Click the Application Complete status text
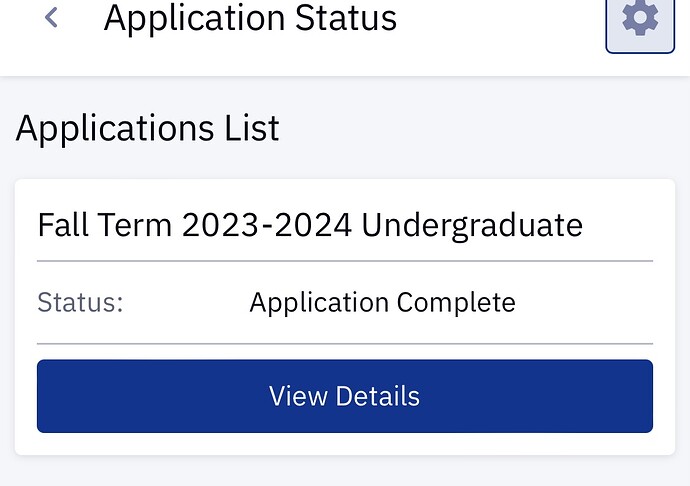The image size is (690, 486). (x=382, y=302)
